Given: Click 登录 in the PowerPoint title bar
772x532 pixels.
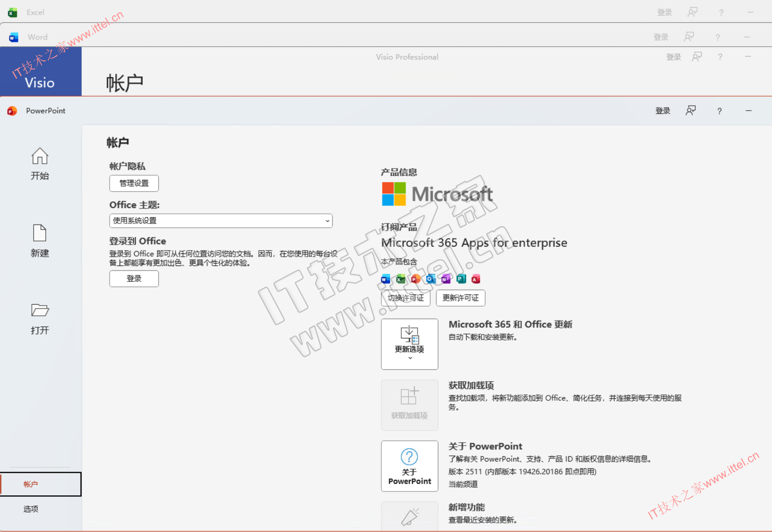Looking at the screenshot, I should (662, 111).
